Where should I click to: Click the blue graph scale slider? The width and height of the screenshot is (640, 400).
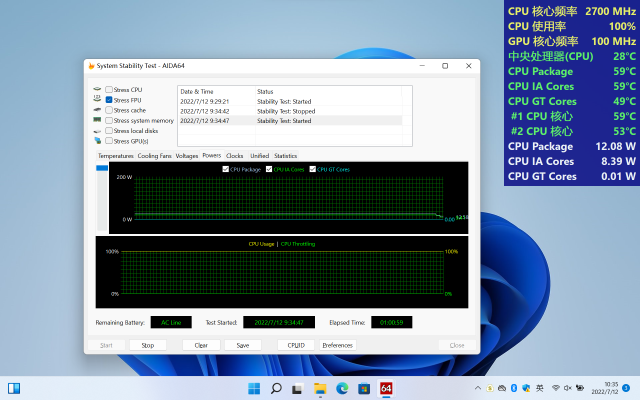(102, 168)
